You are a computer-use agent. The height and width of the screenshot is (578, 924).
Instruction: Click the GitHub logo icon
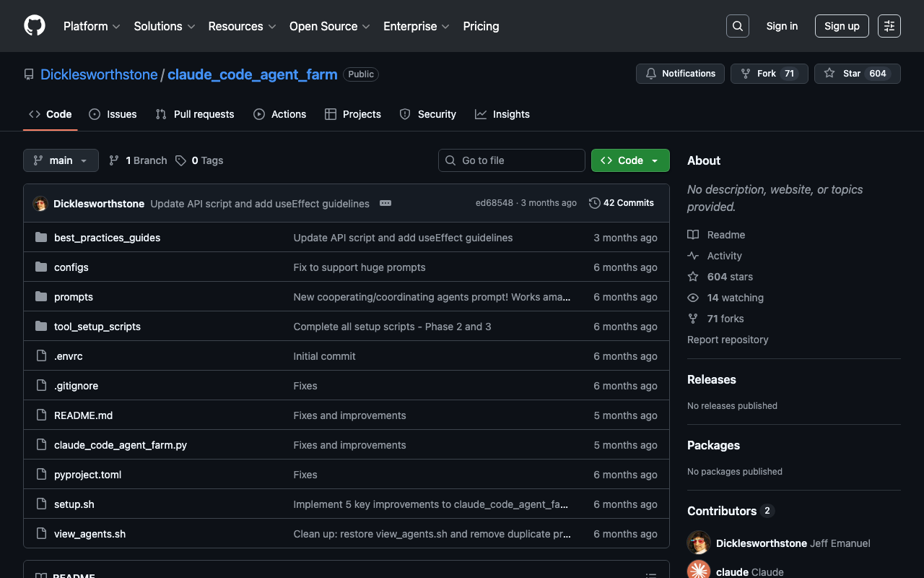pyautogui.click(x=35, y=26)
